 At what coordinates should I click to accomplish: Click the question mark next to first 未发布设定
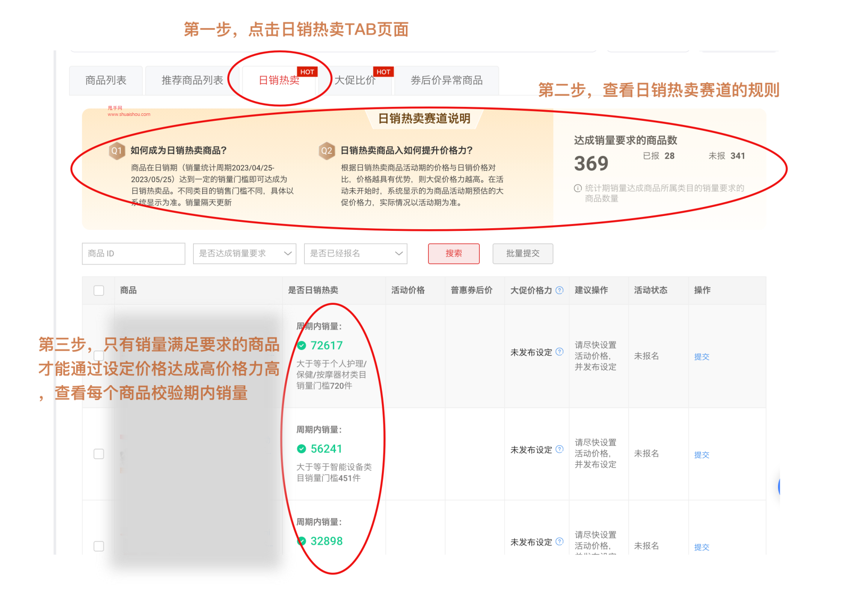(x=560, y=351)
